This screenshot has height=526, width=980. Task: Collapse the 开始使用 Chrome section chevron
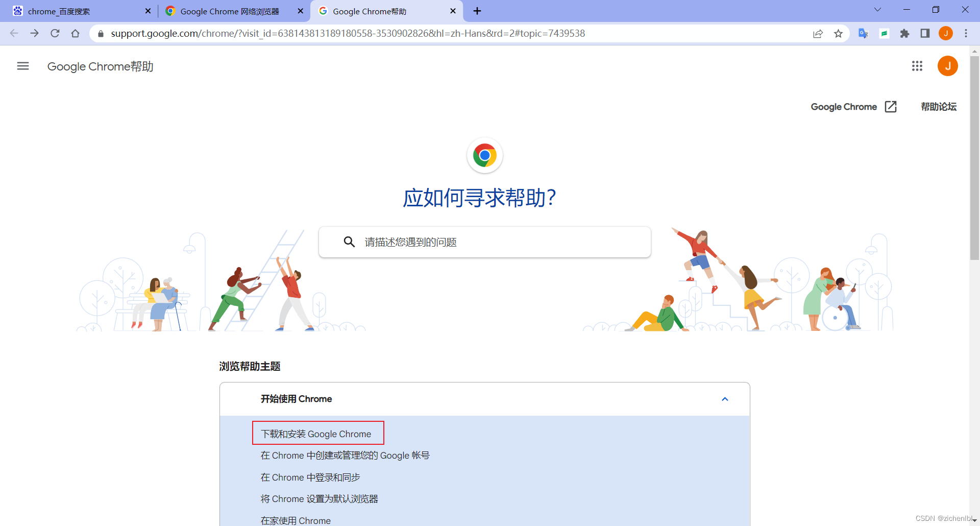[x=725, y=399]
